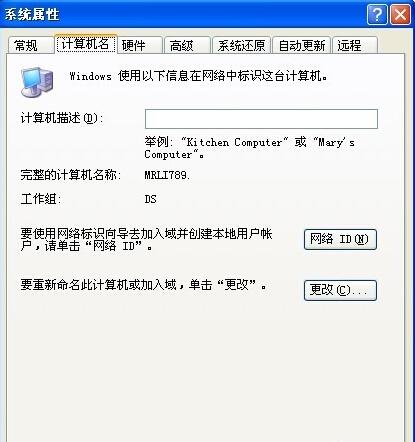The image size is (415, 442).
Task: Go to the 高级 tab
Action: 188,45
